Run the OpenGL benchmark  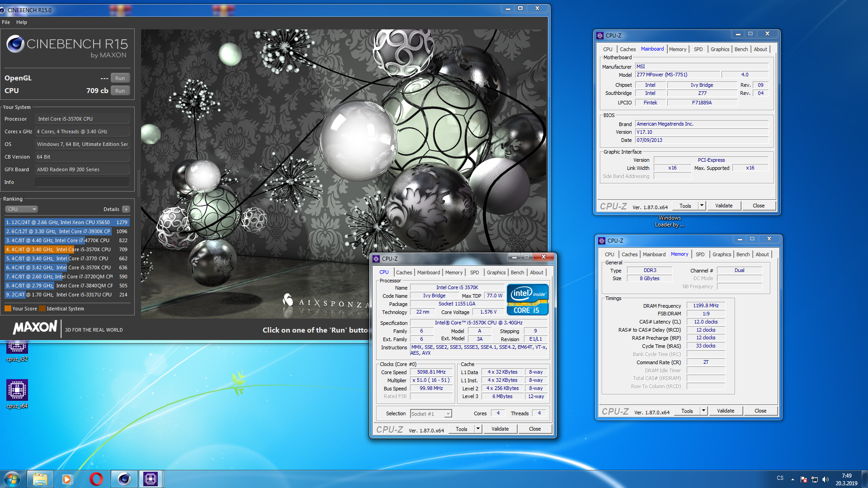click(120, 78)
